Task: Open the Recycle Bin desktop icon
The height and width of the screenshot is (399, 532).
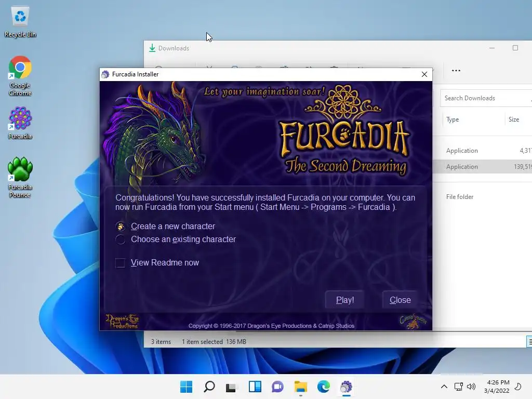Action: 20,22
